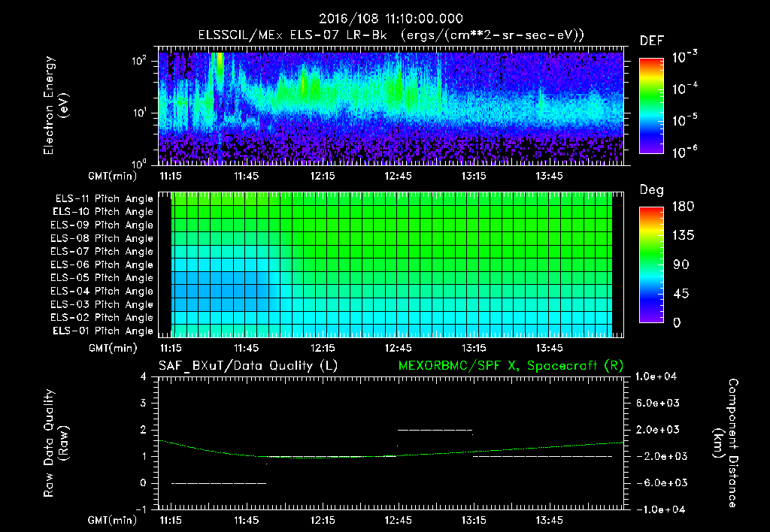
Task: Click the 10^1 energy axis tick label
Action: pos(139,113)
